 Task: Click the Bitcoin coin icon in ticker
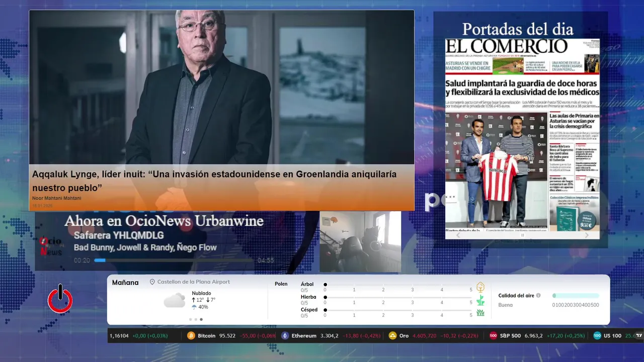coord(191,336)
